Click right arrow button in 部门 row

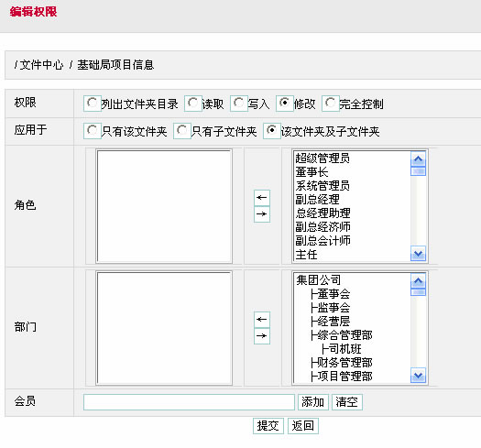[x=262, y=336]
